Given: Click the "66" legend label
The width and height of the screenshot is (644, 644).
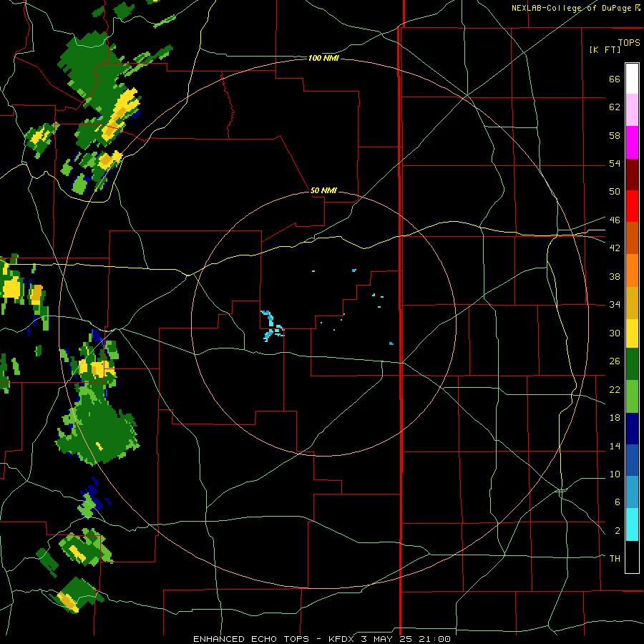Looking at the screenshot, I should pyautogui.click(x=615, y=79).
